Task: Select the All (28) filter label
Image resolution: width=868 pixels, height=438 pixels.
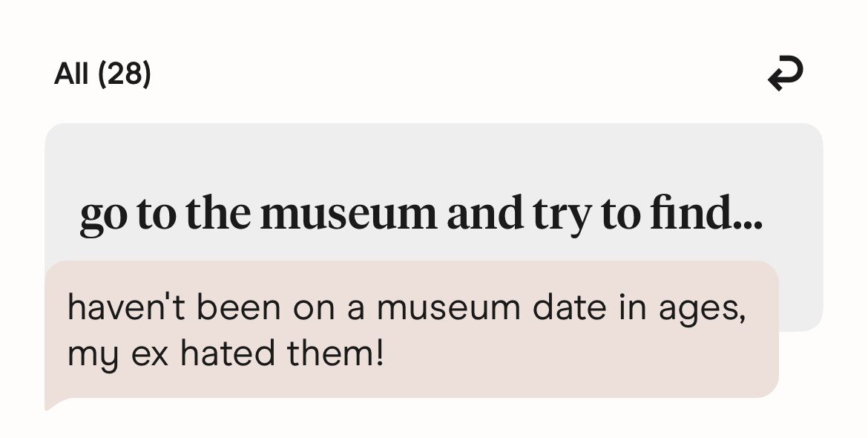Action: coord(102,74)
